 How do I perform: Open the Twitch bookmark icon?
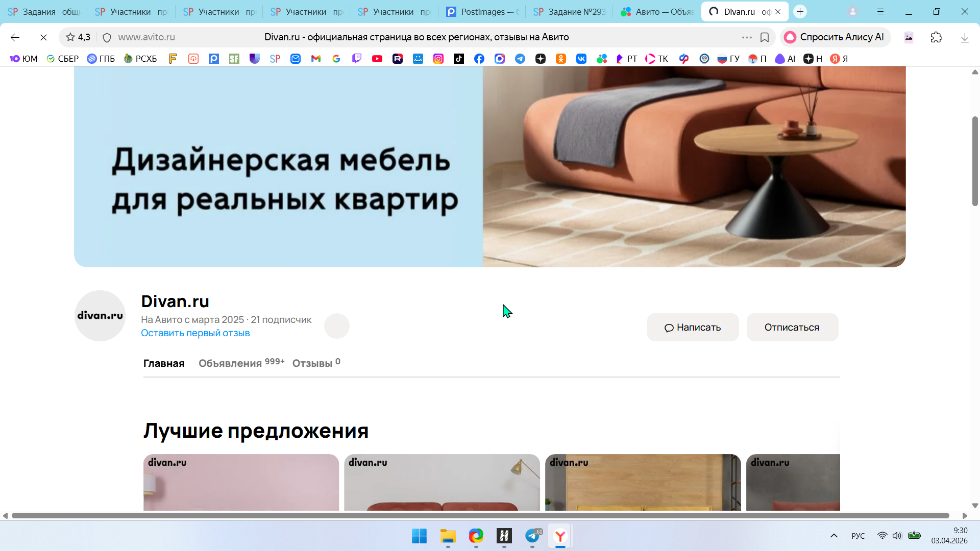357,59
